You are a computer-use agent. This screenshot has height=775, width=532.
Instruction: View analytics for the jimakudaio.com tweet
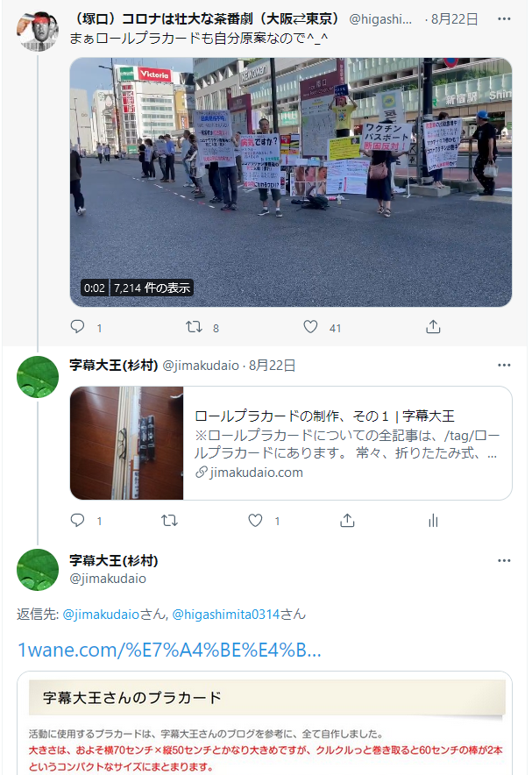click(x=433, y=520)
